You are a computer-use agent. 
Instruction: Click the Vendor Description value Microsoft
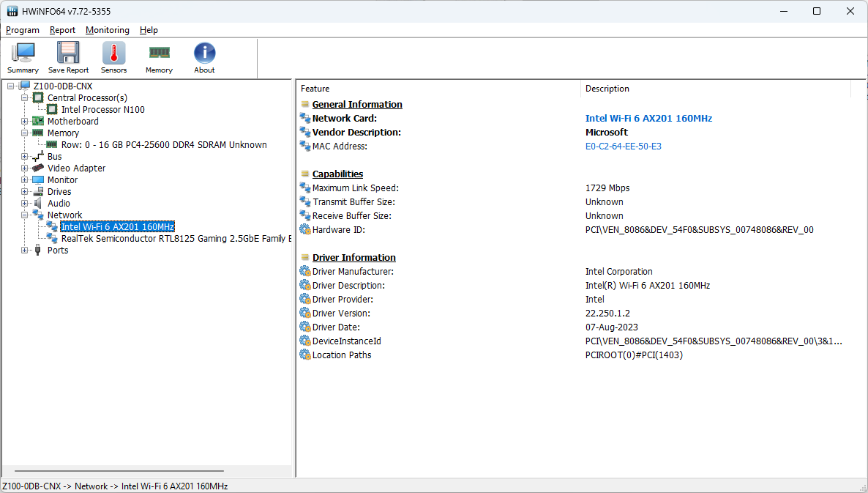tap(607, 133)
